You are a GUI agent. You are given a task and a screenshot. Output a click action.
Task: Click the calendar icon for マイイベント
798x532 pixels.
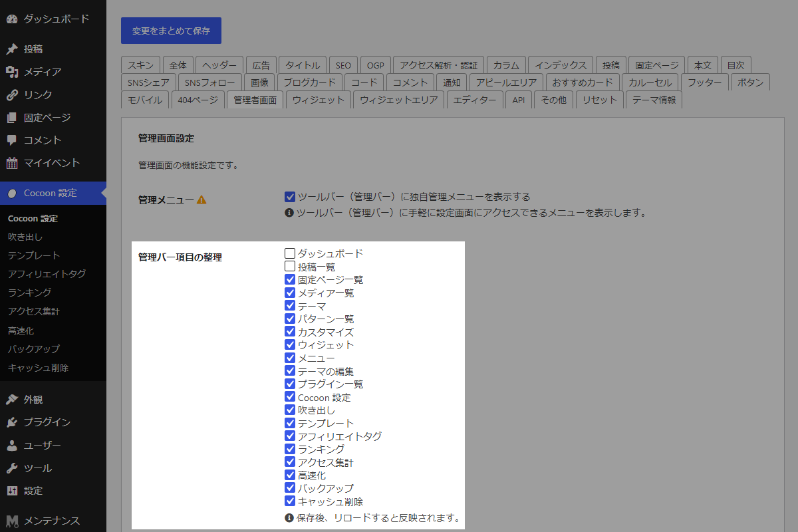click(x=12, y=163)
